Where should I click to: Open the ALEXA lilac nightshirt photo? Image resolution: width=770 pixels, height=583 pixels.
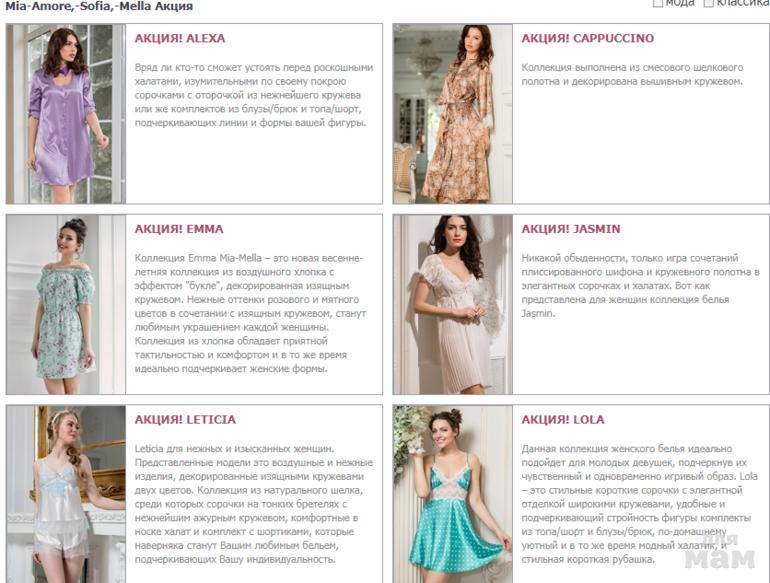[66, 113]
